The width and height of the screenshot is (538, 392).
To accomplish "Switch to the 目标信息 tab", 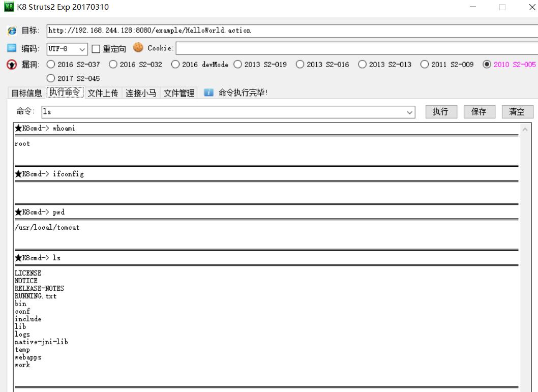I will (x=26, y=93).
